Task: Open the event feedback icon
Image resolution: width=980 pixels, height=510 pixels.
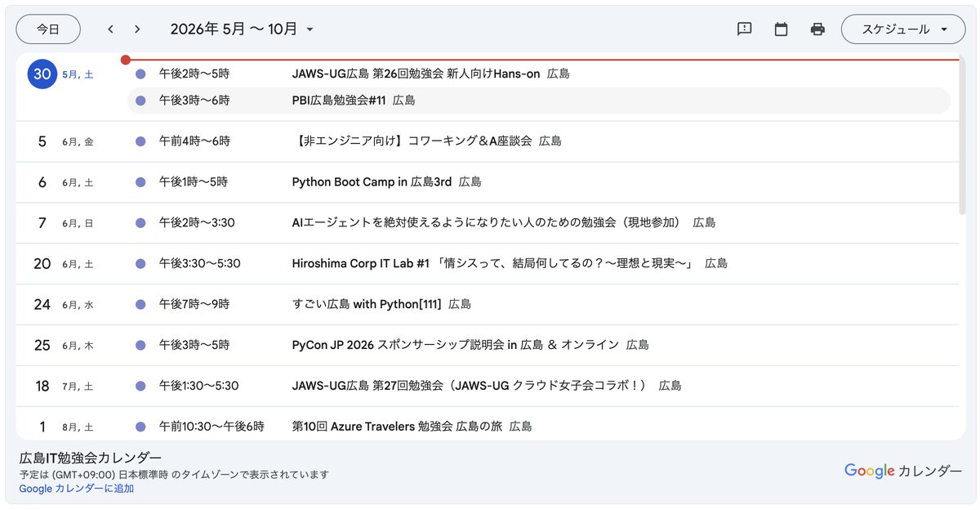Action: pos(744,29)
